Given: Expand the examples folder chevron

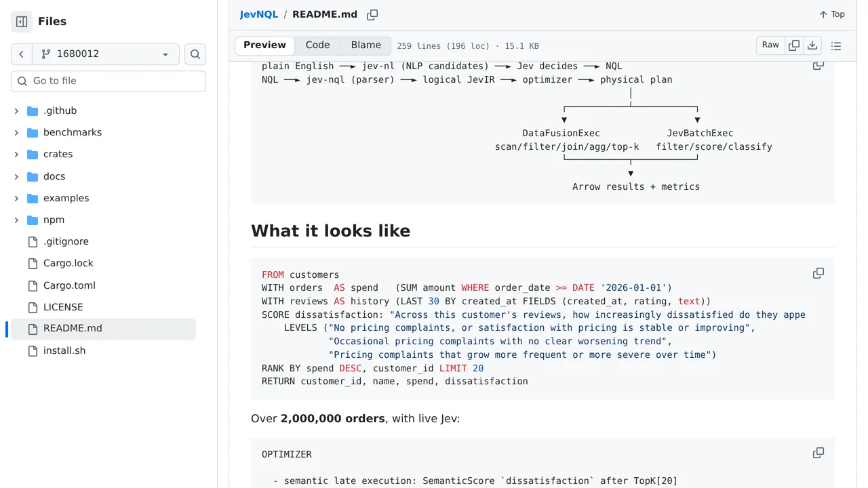Looking at the screenshot, I should pos(16,199).
